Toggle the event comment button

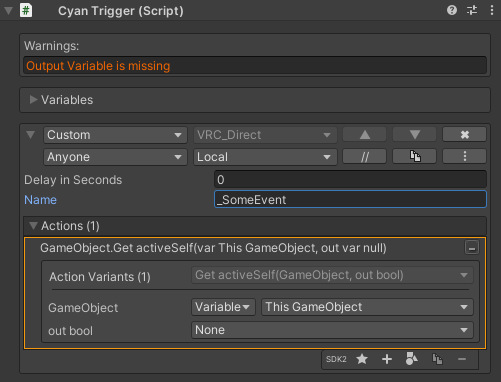[364, 156]
